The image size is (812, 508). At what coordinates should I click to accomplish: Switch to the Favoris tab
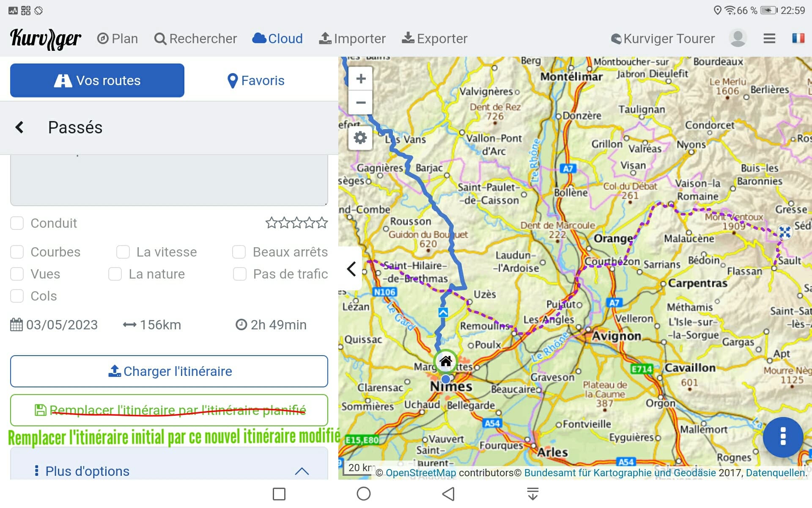(x=256, y=80)
